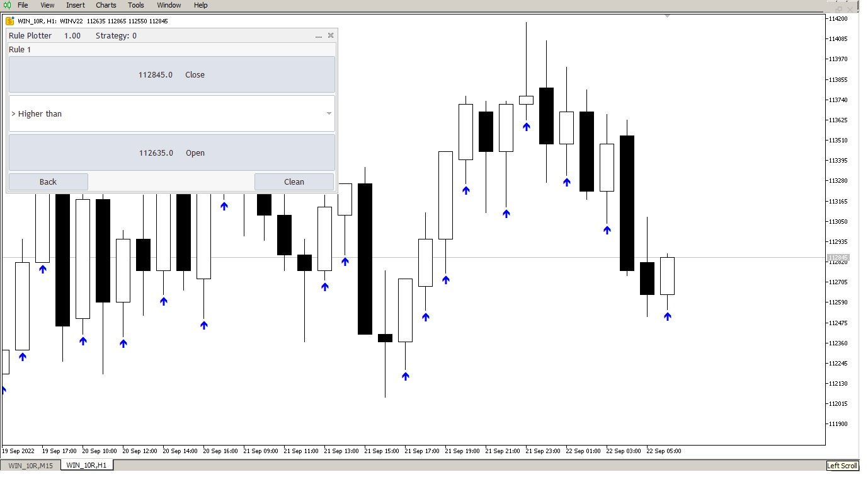Open the 'Higher than' condition dropdown
Screen dimensions: 868x484
(171, 113)
